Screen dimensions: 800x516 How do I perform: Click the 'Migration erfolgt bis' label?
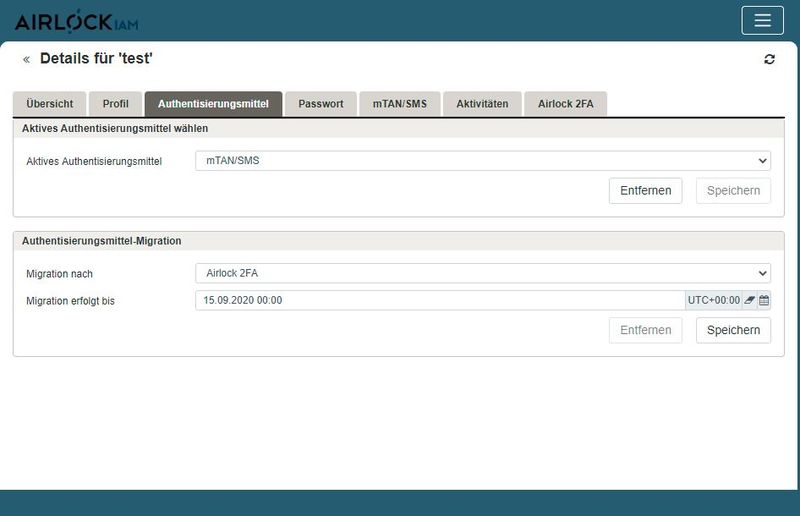[x=70, y=301]
